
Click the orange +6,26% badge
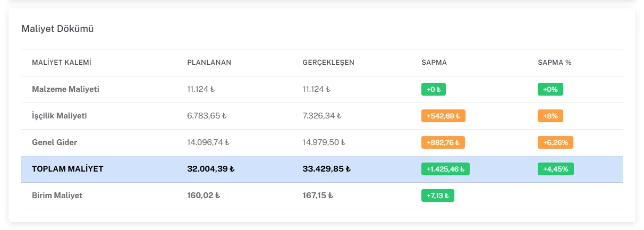[555, 142]
